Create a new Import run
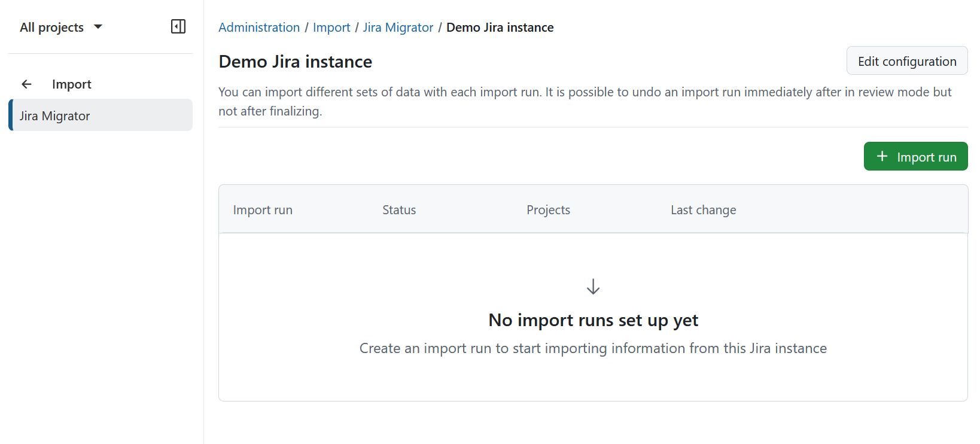Viewport: 980px width, 444px height. tap(915, 156)
